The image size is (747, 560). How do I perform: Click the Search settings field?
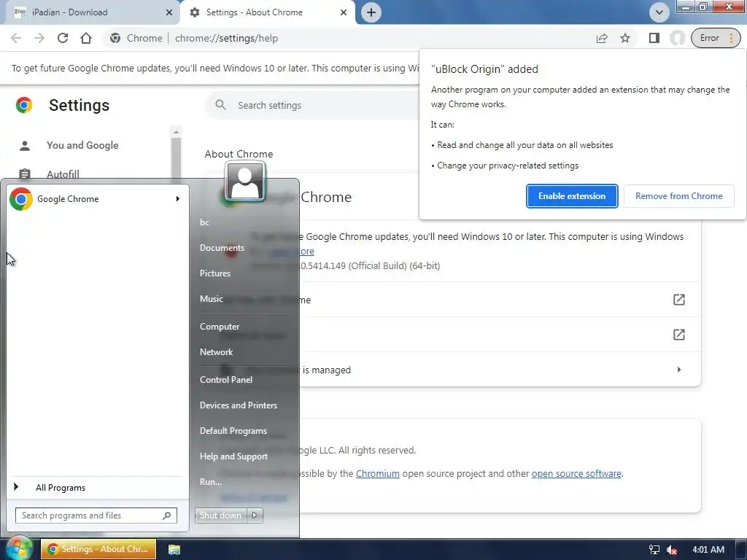coord(312,105)
